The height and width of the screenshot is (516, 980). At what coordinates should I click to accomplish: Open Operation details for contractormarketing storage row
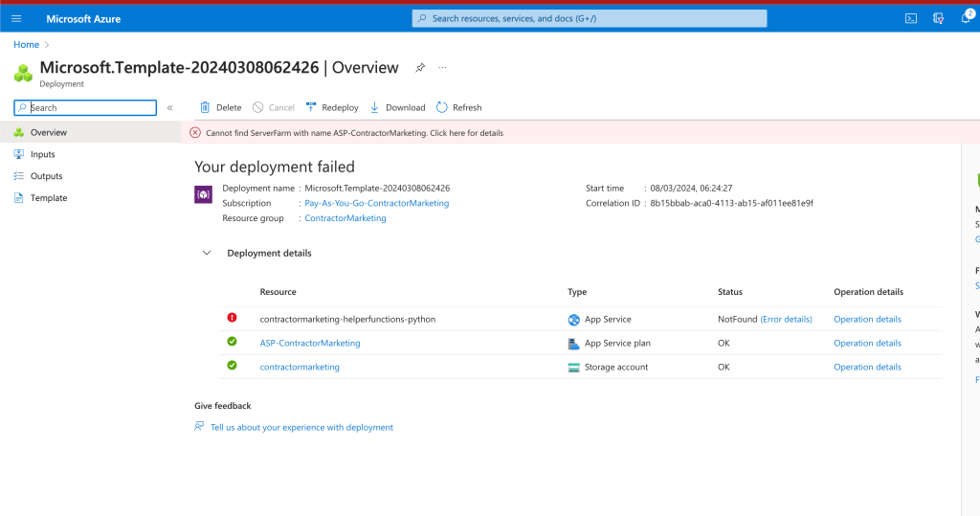coord(867,367)
